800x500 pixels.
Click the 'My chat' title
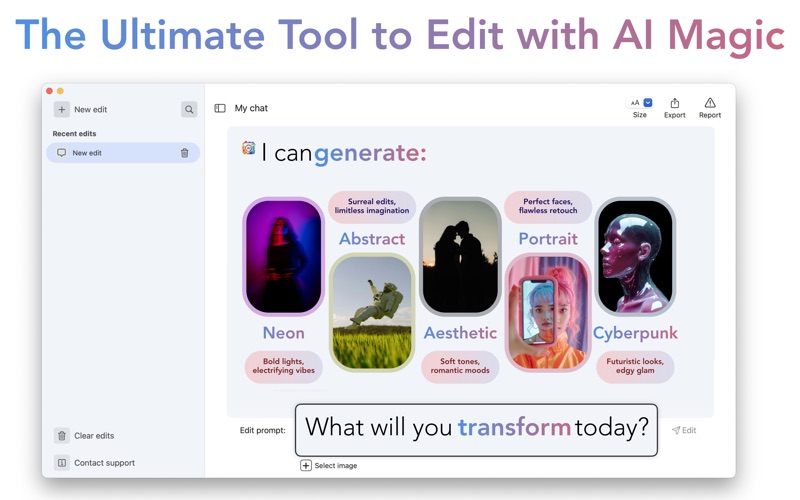(251, 108)
